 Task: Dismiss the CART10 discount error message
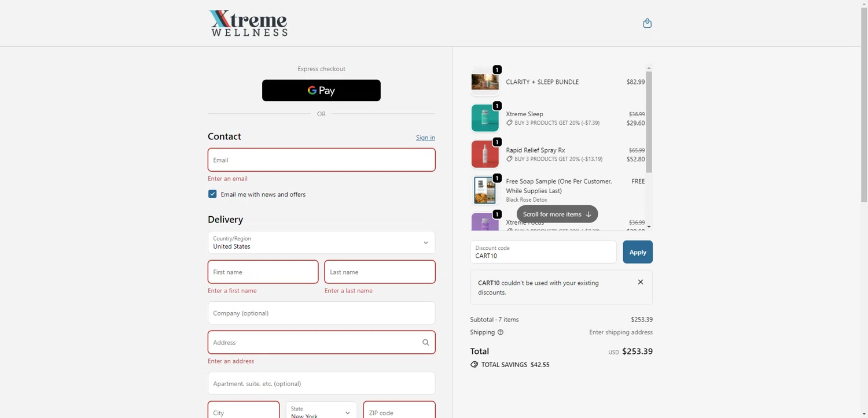640,282
